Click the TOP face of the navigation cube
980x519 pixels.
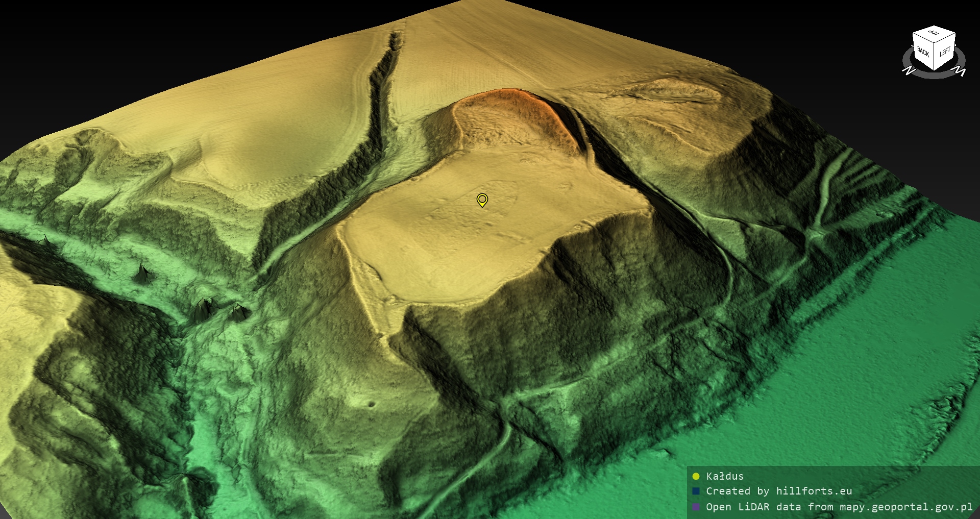934,34
